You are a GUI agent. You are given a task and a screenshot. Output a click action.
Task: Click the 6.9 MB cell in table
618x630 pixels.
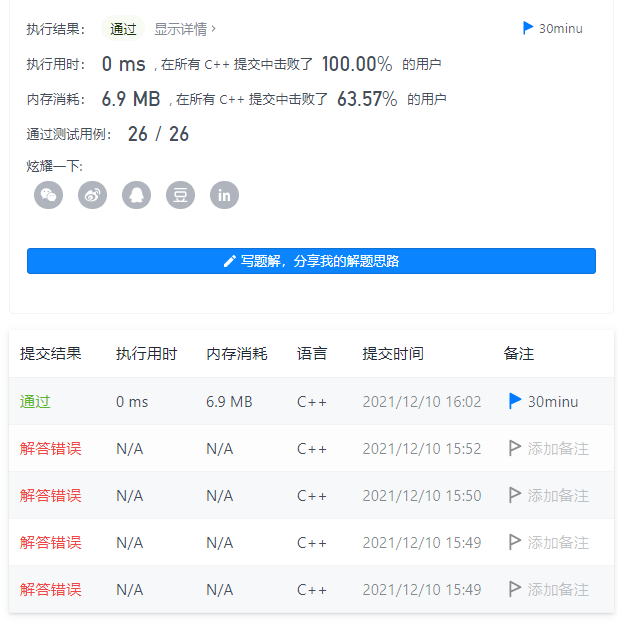tap(229, 401)
